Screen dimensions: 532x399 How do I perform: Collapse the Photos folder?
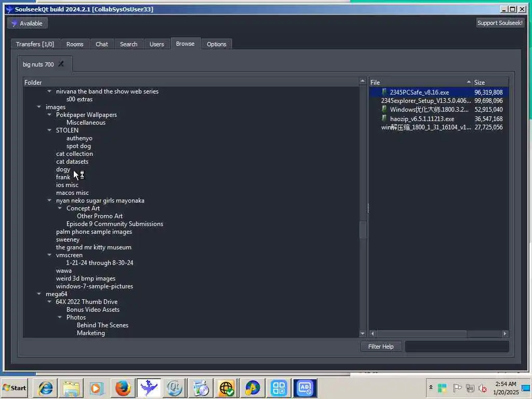pos(60,317)
